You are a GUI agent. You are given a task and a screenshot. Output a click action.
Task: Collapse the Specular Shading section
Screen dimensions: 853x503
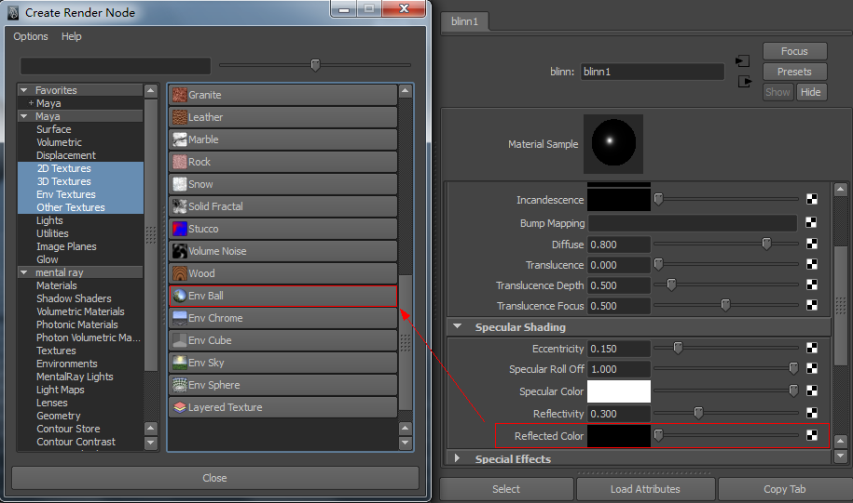click(x=458, y=326)
